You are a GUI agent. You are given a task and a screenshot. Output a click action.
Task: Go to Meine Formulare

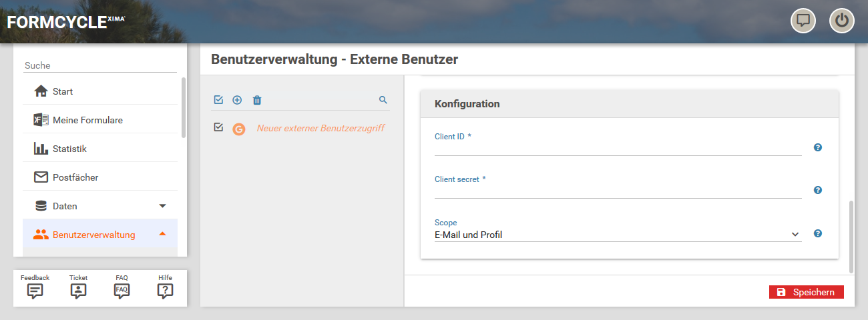[87, 120]
